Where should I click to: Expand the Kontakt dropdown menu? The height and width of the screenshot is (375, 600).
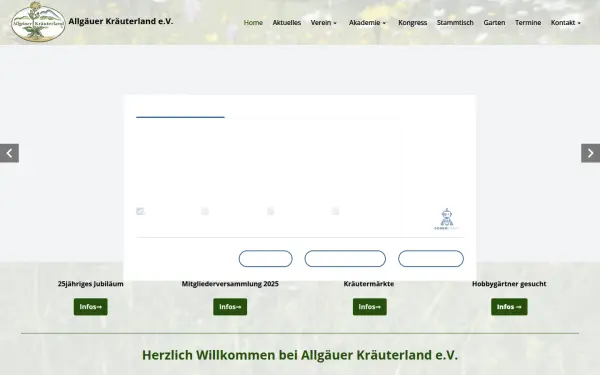[566, 23]
